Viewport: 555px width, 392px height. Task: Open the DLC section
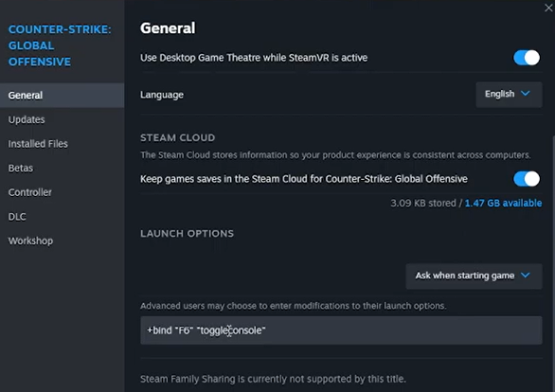click(x=62, y=217)
